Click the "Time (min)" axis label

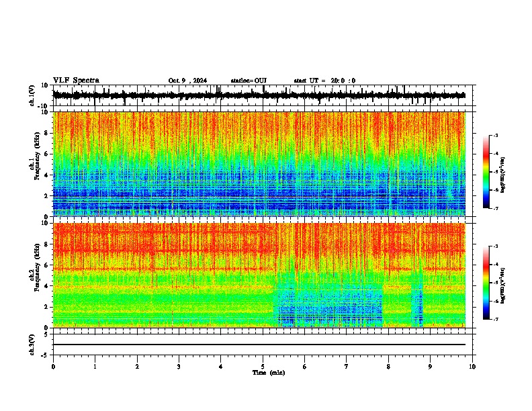click(x=269, y=373)
